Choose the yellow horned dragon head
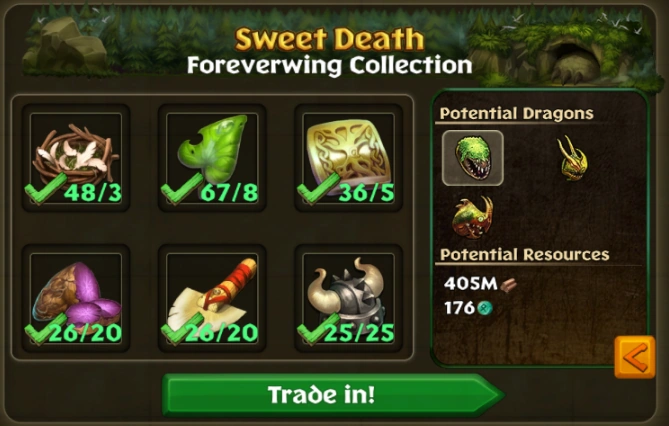Image resolution: width=669 pixels, height=426 pixels. point(573,158)
